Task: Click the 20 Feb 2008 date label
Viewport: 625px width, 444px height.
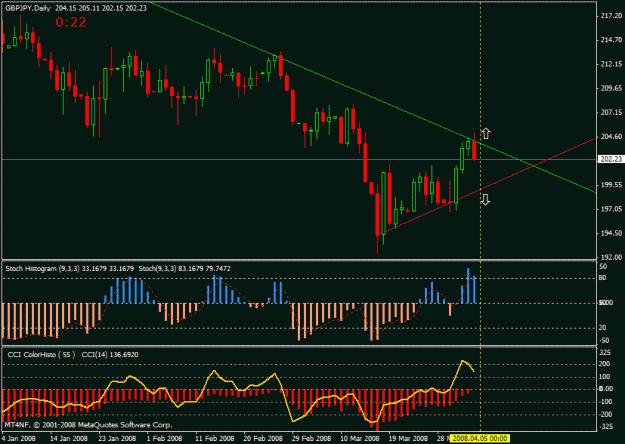Action: pyautogui.click(x=262, y=438)
